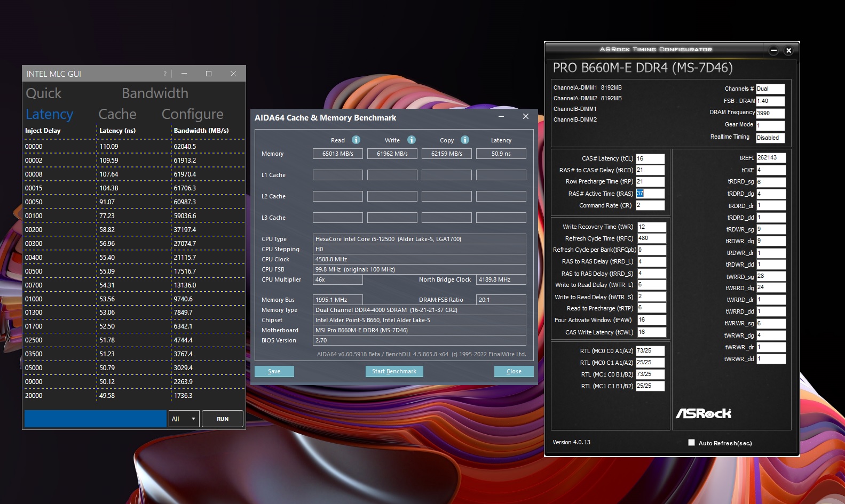
Task: Select the Quick tab
Action: coord(44,93)
